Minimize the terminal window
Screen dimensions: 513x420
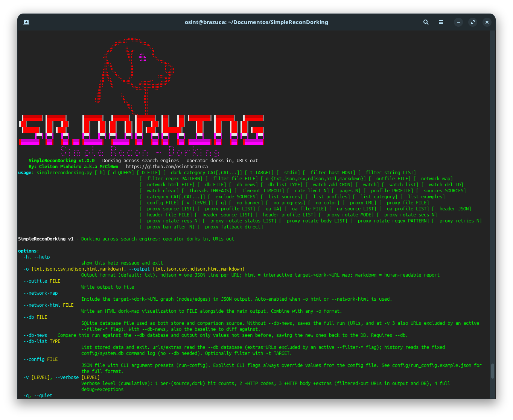[x=458, y=22]
